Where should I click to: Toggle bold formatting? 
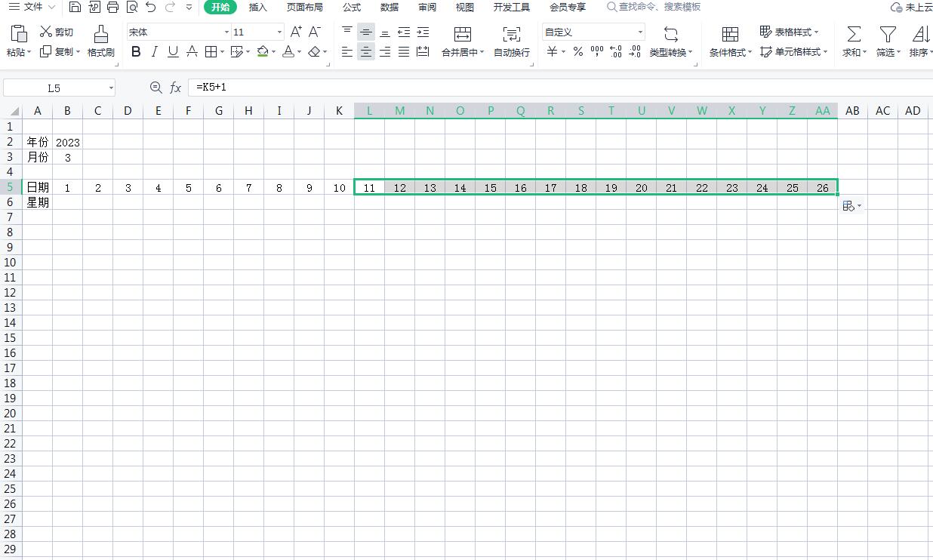click(136, 52)
